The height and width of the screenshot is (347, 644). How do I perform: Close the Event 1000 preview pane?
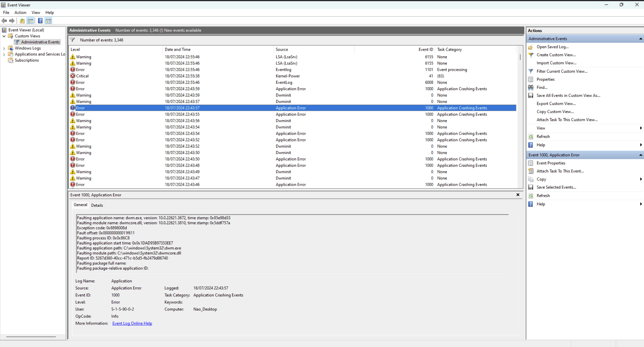(x=518, y=195)
